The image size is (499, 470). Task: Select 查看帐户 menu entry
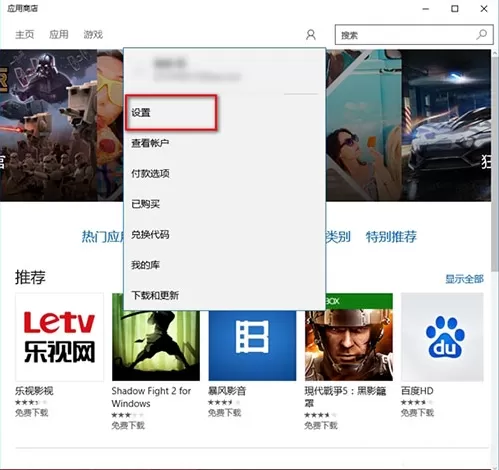click(x=150, y=143)
